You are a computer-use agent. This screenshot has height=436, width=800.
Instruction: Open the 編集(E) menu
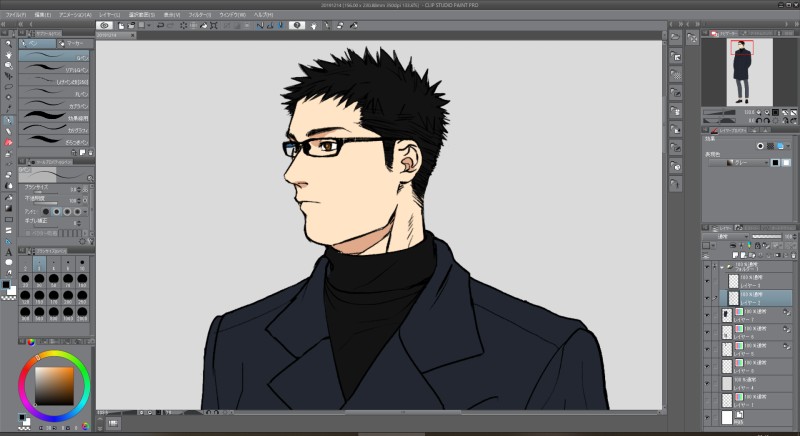(x=42, y=15)
